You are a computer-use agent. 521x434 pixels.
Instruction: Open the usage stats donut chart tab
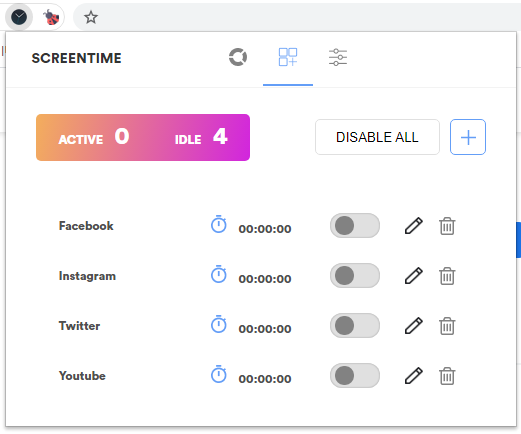click(x=238, y=57)
